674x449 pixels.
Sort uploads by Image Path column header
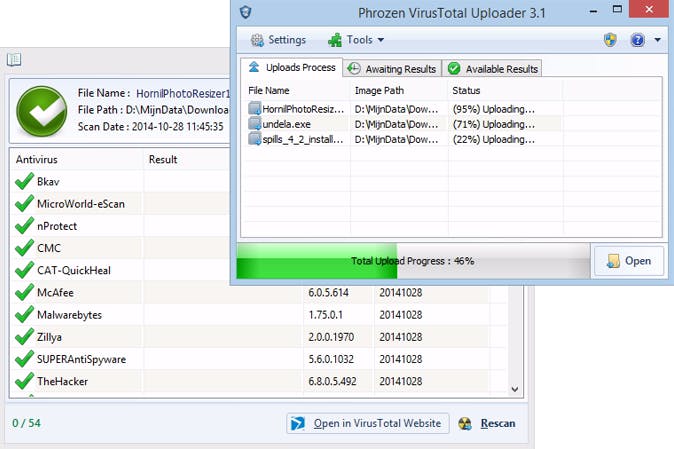click(399, 91)
